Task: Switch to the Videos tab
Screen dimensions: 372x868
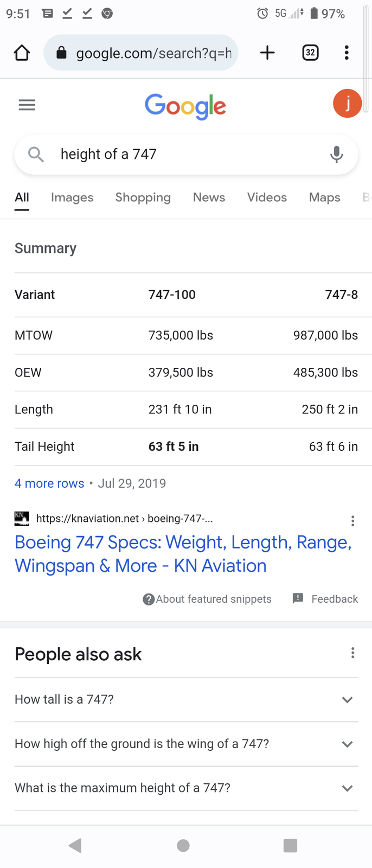Action: tap(267, 197)
